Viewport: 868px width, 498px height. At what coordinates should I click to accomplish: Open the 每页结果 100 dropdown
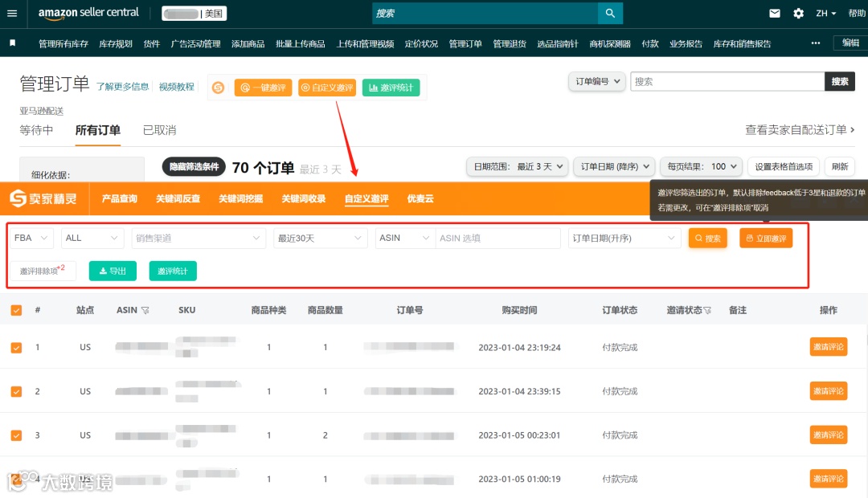(701, 166)
